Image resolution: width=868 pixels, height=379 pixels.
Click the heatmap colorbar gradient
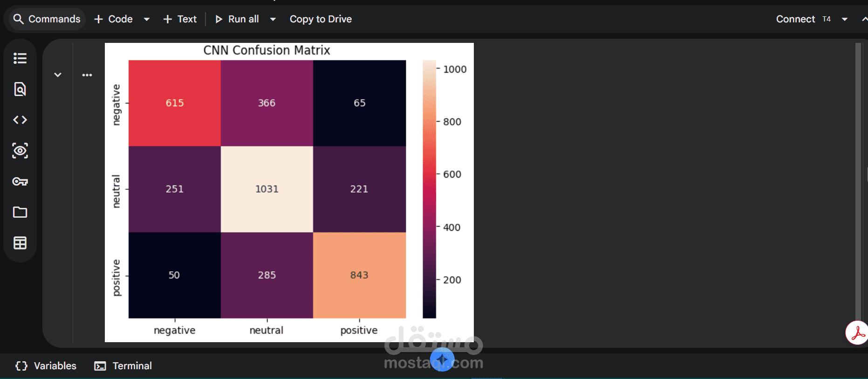click(429, 189)
